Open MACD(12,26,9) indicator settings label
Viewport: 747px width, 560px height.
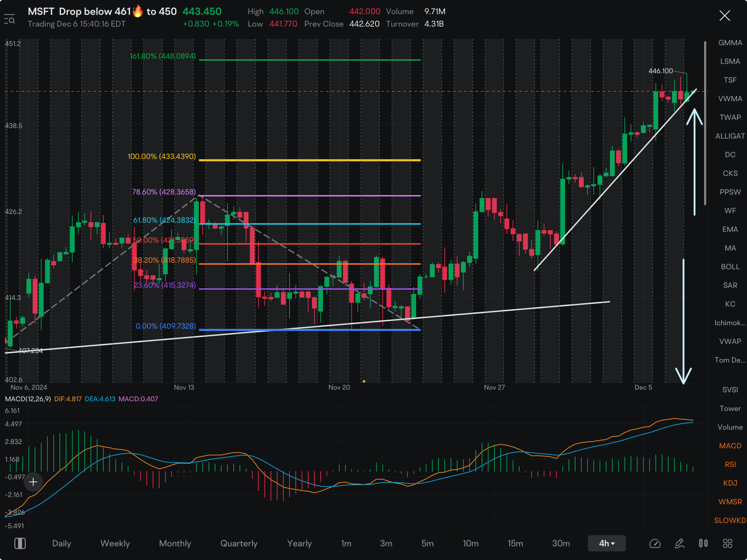[x=28, y=399]
